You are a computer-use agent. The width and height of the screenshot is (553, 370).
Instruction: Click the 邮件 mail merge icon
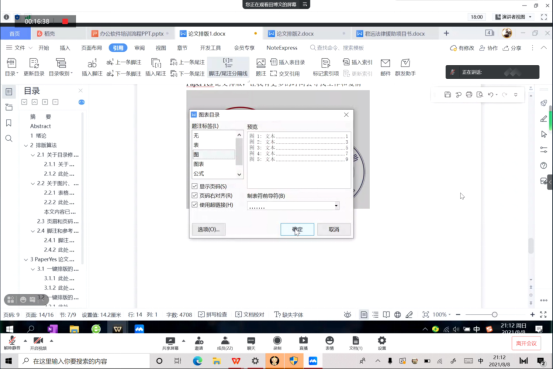pyautogui.click(x=385, y=63)
